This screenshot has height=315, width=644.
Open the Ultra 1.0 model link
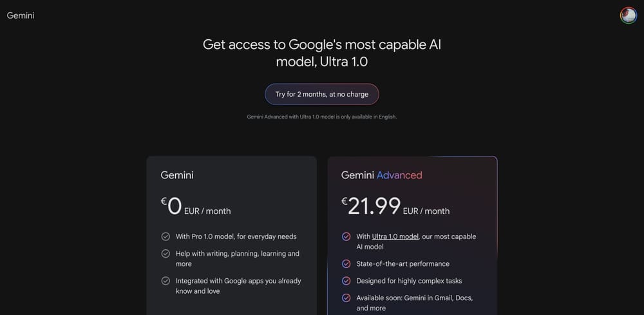coord(395,236)
